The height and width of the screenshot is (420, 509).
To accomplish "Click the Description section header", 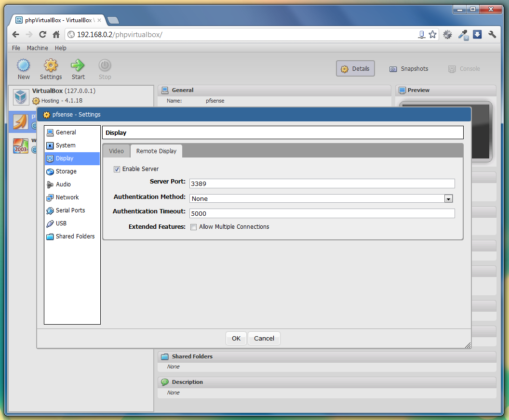I will [x=327, y=382].
